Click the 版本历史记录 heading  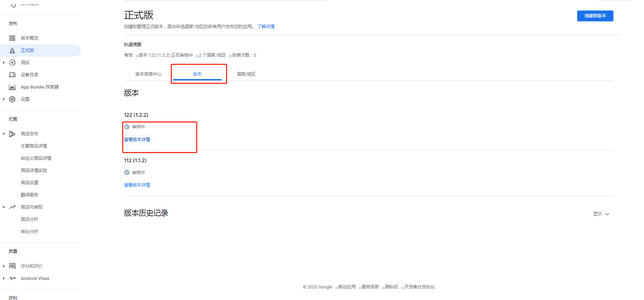(146, 213)
